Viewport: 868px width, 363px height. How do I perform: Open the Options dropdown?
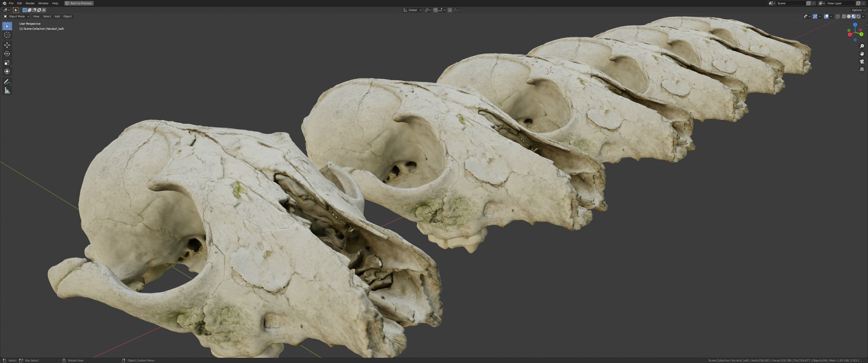(858, 10)
